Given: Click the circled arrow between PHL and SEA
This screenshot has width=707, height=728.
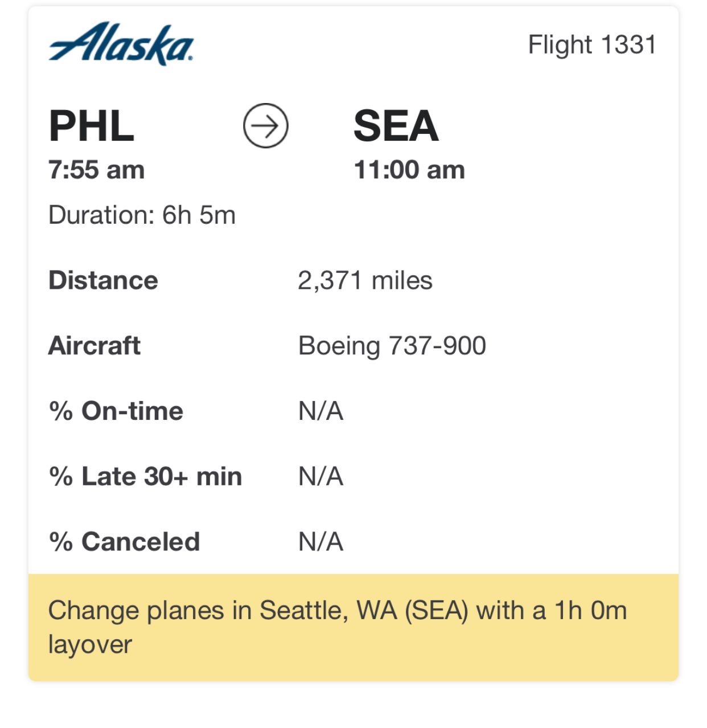Looking at the screenshot, I should tap(266, 126).
